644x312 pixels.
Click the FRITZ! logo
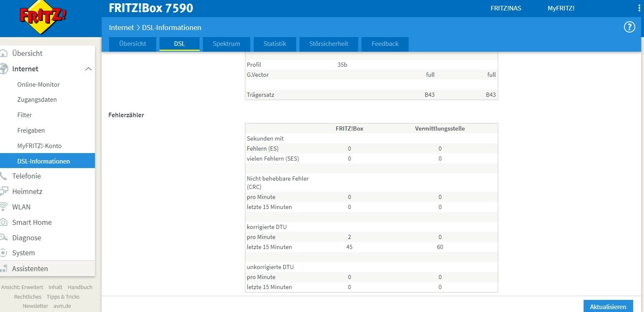[x=43, y=17]
